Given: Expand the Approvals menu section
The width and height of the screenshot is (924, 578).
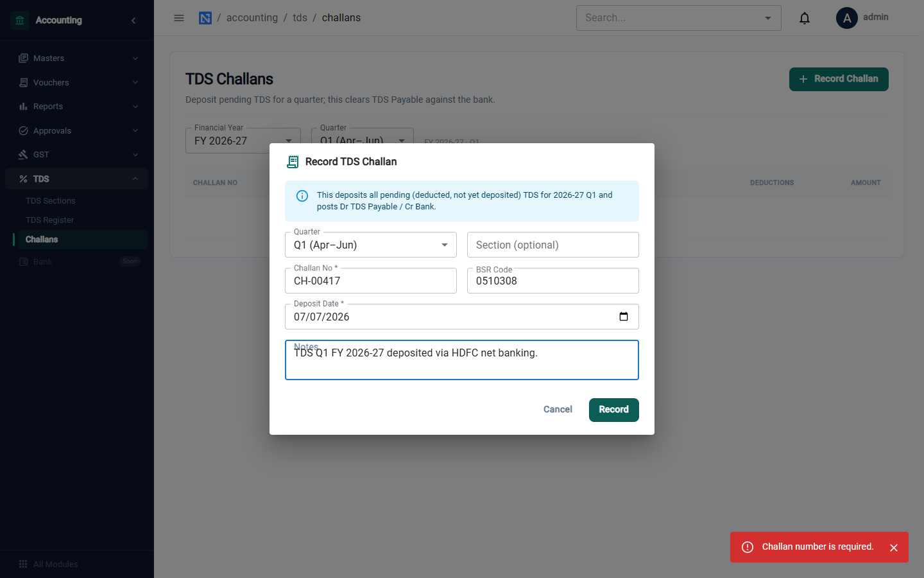Looking at the screenshot, I should pyautogui.click(x=76, y=131).
